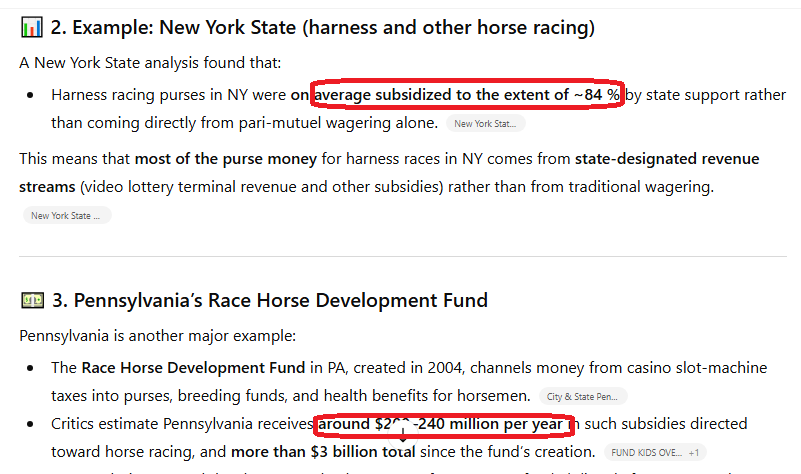The width and height of the screenshot is (801, 474).
Task: Click the bullet before "Critics estimate Pennsylvania"
Action: click(31, 424)
